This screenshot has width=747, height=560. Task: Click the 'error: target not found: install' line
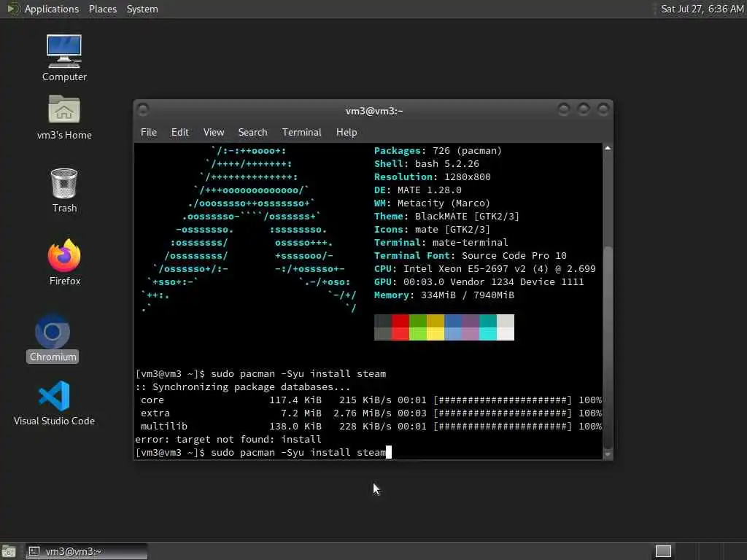pos(228,440)
